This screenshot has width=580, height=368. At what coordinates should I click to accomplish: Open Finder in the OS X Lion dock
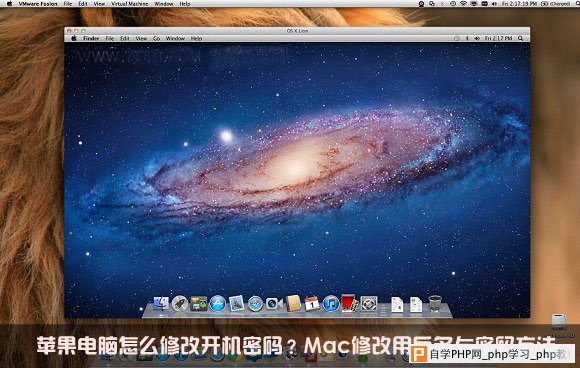[161, 304]
